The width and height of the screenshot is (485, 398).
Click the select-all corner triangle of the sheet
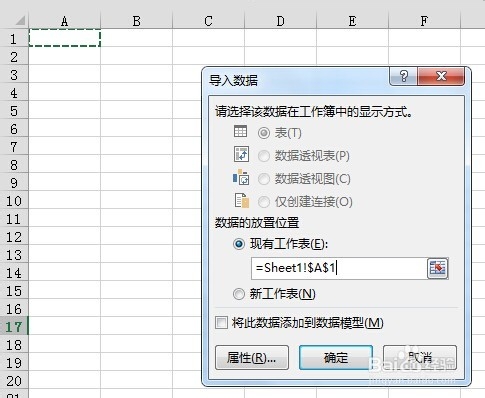pyautogui.click(x=20, y=21)
